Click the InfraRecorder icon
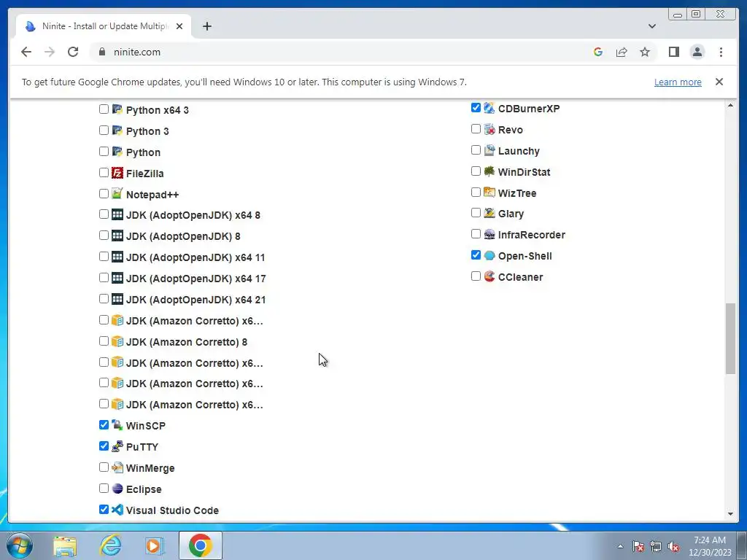This screenshot has width=747, height=560. 489,234
